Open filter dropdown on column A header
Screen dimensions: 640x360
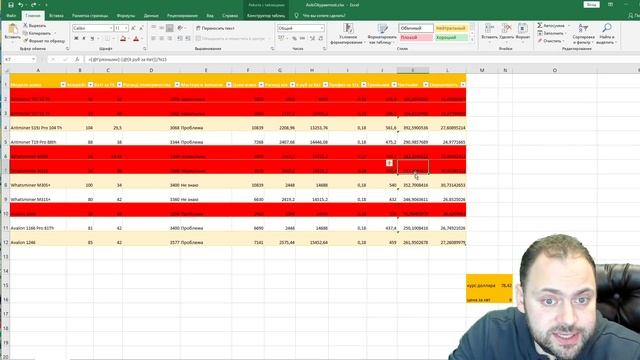coord(63,84)
